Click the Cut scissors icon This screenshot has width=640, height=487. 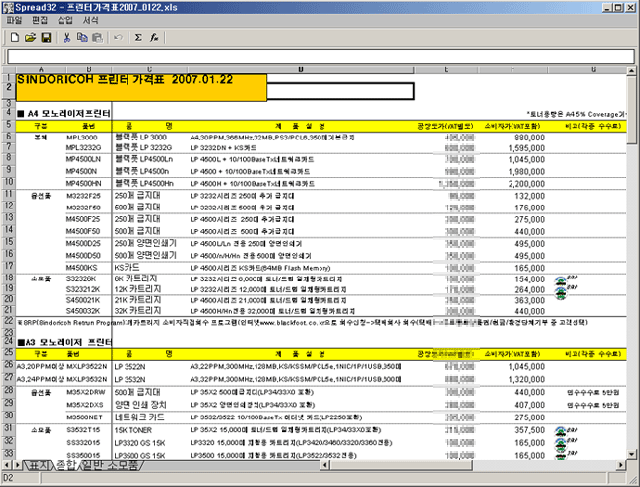(67, 38)
